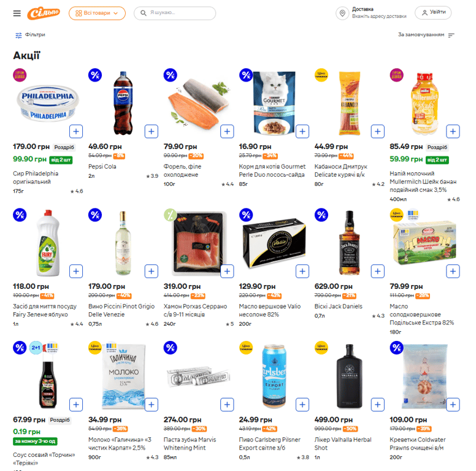
Task: Select the delivery address prompt
Action: point(379,17)
